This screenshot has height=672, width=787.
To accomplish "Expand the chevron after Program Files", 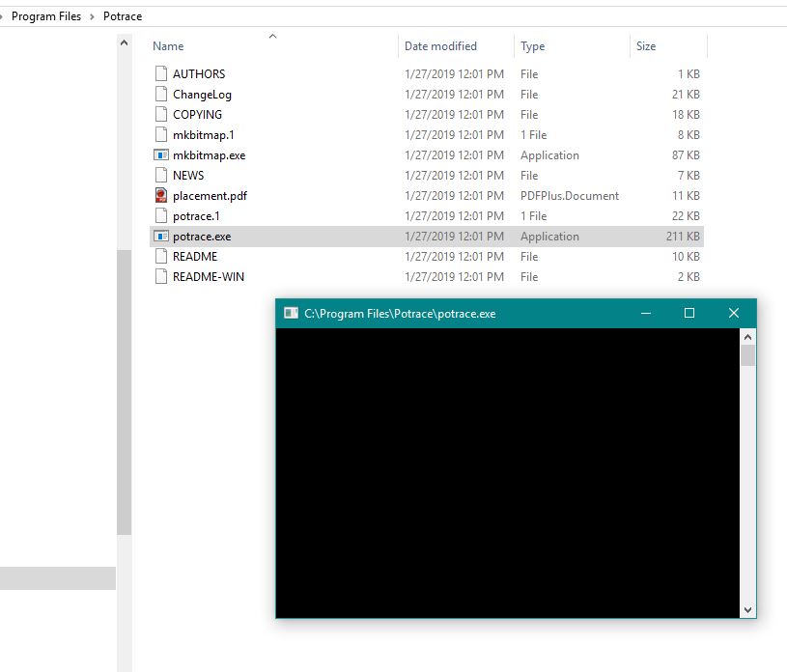I will (92, 17).
